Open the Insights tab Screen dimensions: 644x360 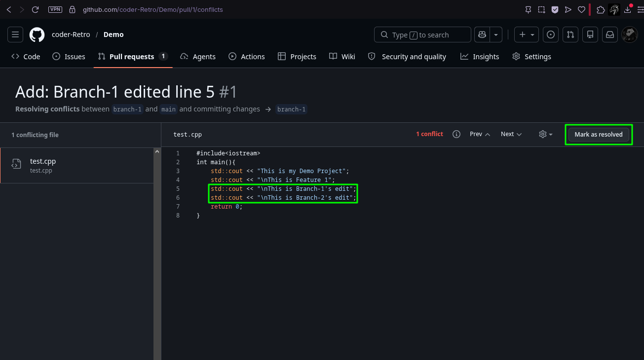tap(480, 57)
